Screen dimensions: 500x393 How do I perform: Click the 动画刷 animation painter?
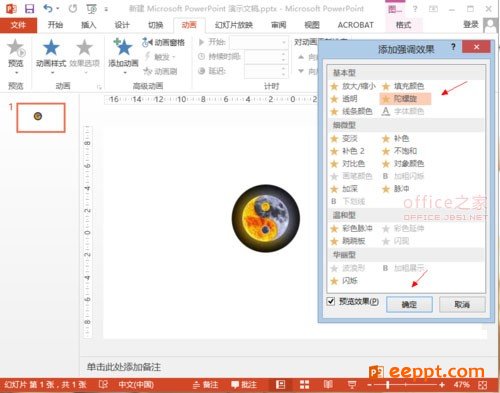160,71
